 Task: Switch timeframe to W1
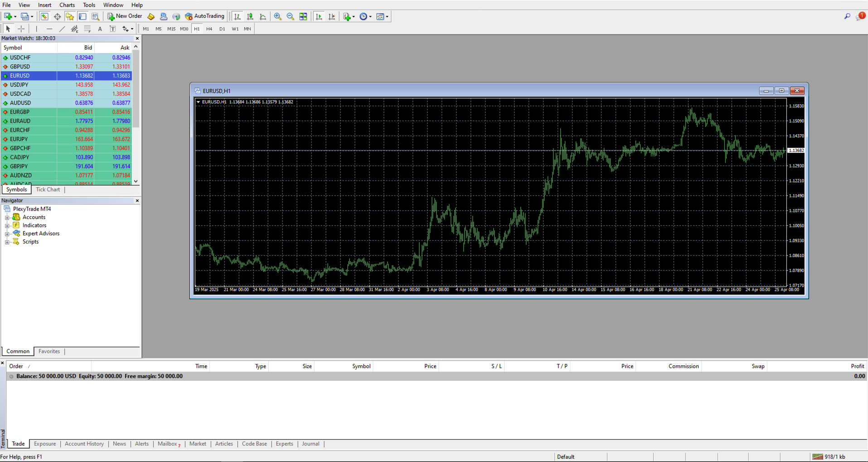pyautogui.click(x=235, y=29)
